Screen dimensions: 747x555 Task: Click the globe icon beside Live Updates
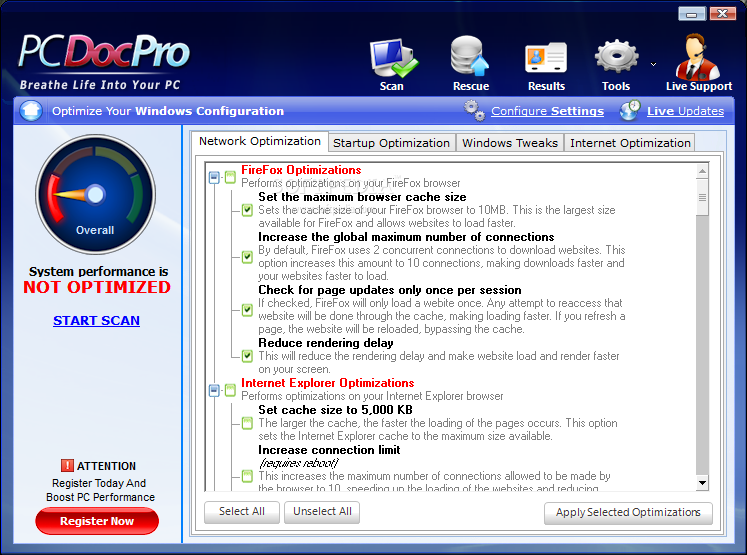click(x=630, y=110)
